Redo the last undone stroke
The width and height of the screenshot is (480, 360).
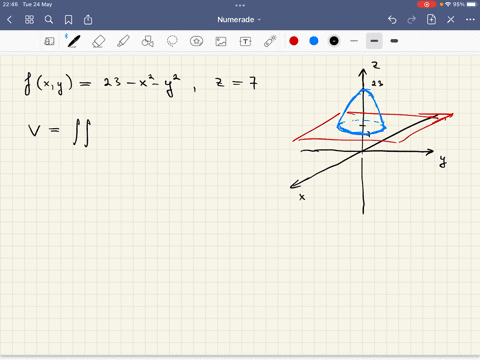tap(412, 20)
